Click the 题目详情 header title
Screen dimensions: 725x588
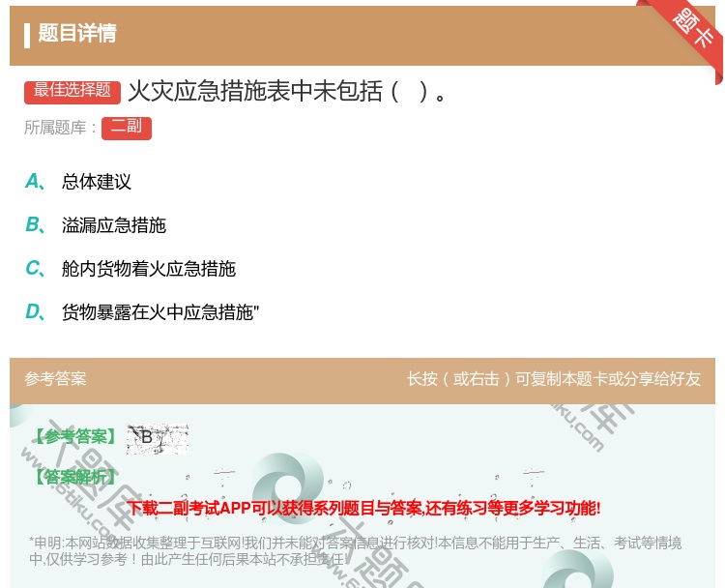[x=77, y=33]
